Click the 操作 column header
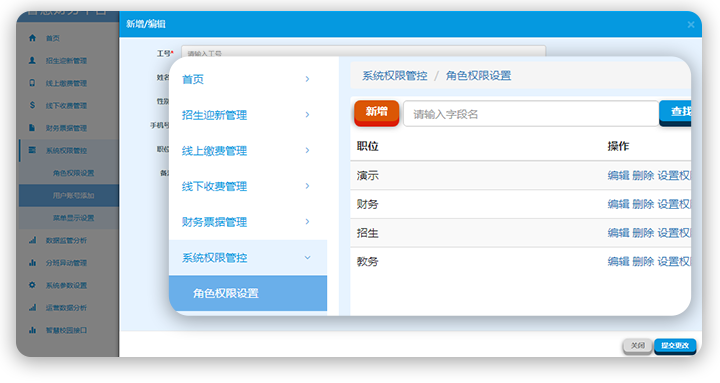 pos(618,146)
